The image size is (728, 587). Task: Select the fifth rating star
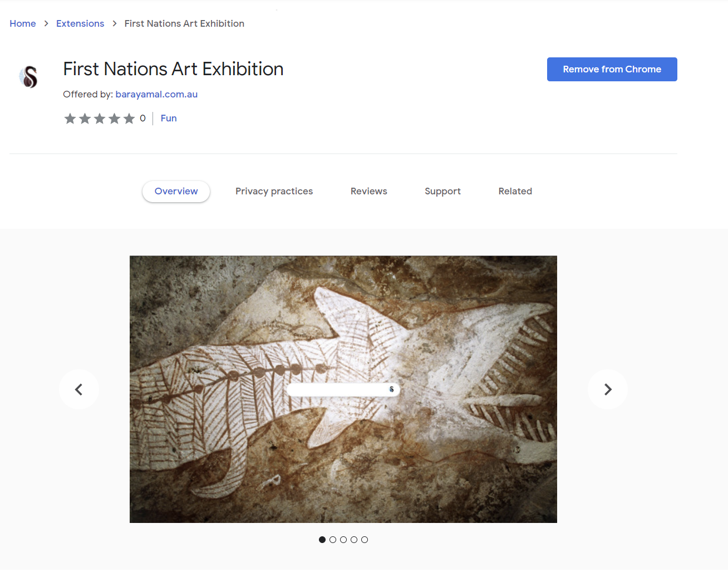click(x=129, y=118)
